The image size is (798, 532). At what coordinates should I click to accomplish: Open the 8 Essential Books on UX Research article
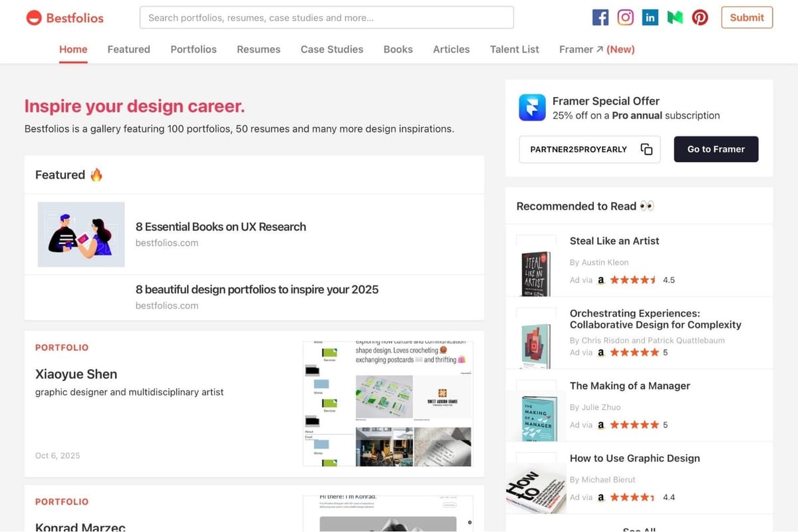220,226
